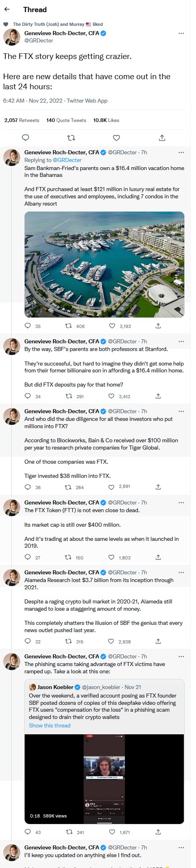Share the Tiger Global investment tweet
Viewport: 196px width, 868px height.
[158, 487]
